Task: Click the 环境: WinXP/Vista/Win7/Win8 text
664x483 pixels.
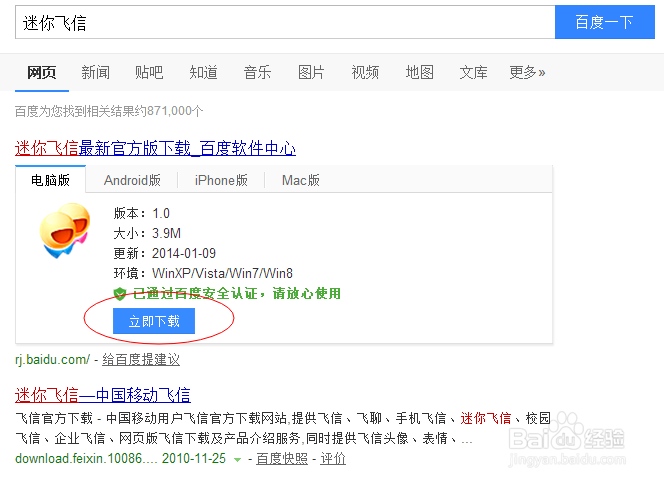Action: coord(203,273)
